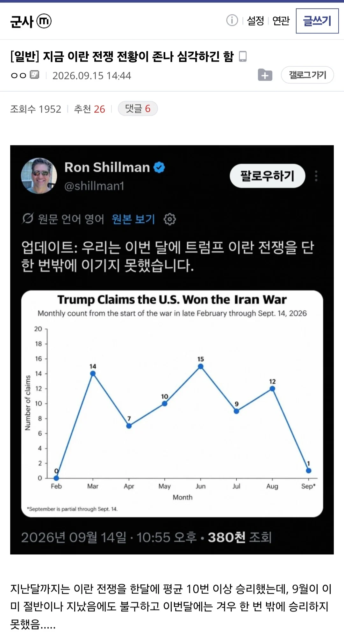The width and height of the screenshot is (344, 644).
Task: Click the 글쓰기 write button
Action: 317,21
